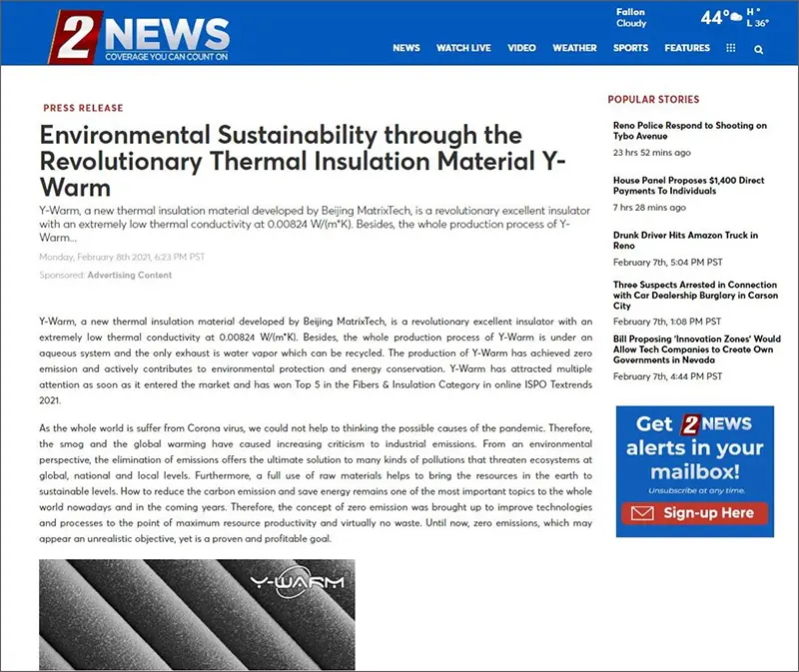Open the WATCH LIVE menu item
Viewport: 799px width, 672px height.
pyautogui.click(x=463, y=48)
